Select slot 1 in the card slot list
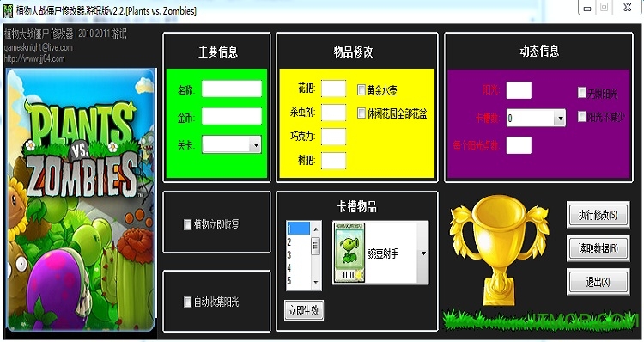 (x=299, y=229)
